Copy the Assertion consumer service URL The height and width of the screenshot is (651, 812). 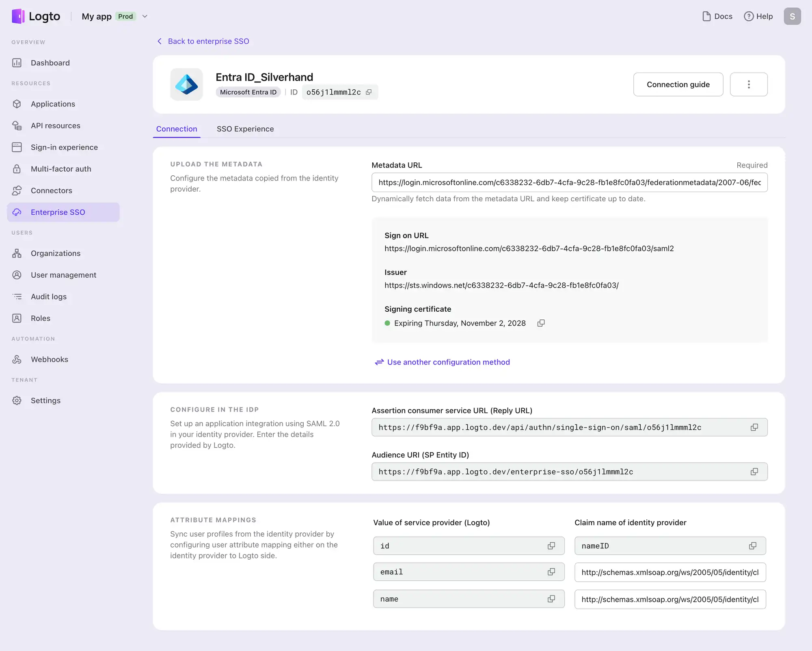coord(754,427)
